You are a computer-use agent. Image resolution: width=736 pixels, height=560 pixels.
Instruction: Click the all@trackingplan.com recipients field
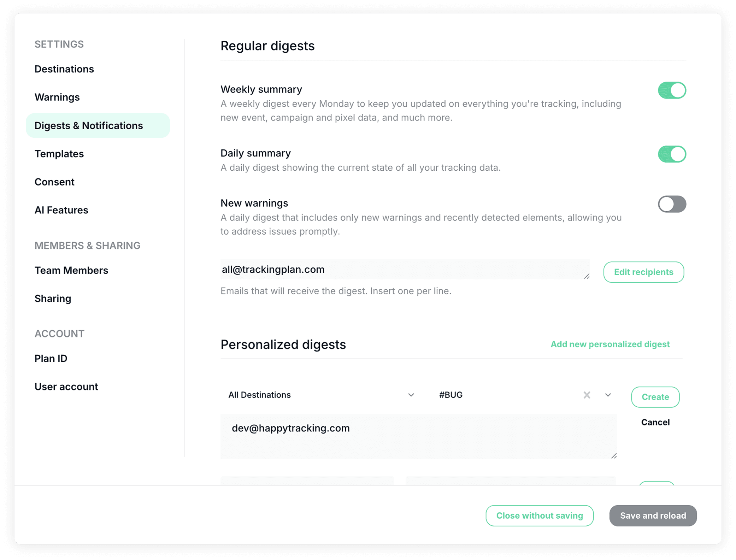pyautogui.click(x=405, y=270)
